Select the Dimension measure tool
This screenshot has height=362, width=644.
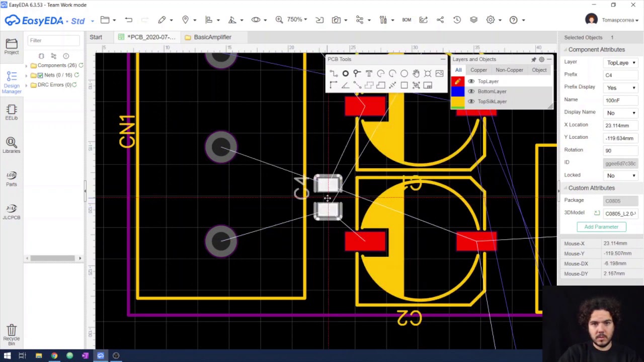392,85
